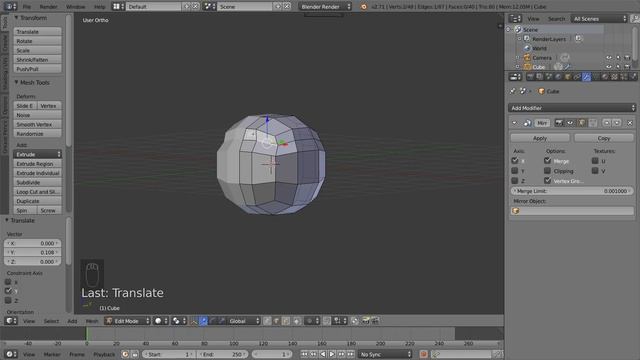The width and height of the screenshot is (640, 360).
Task: Click the Y vector value field
Action: point(33,252)
